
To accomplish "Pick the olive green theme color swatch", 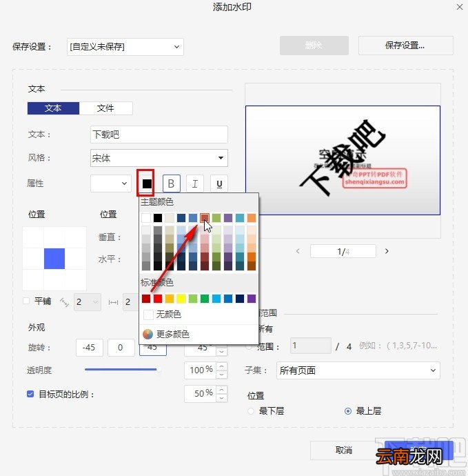I will coord(216,218).
